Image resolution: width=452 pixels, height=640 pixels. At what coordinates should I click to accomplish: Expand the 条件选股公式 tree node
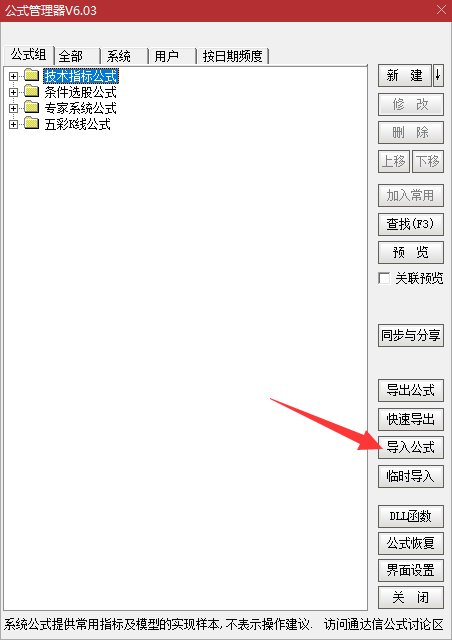tap(13, 92)
